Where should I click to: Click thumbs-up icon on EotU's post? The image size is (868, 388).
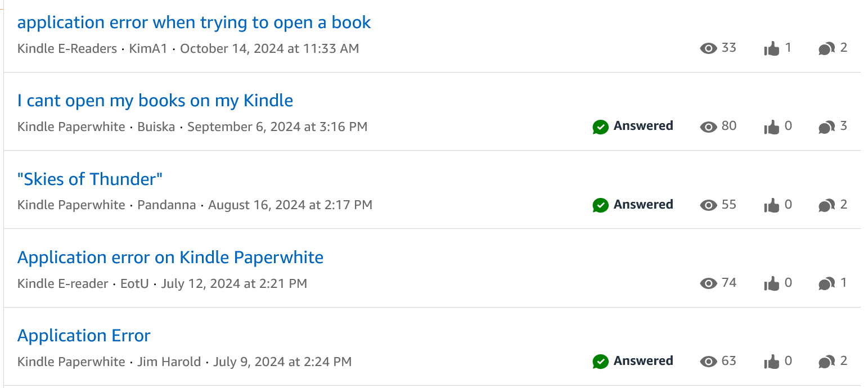tap(771, 283)
